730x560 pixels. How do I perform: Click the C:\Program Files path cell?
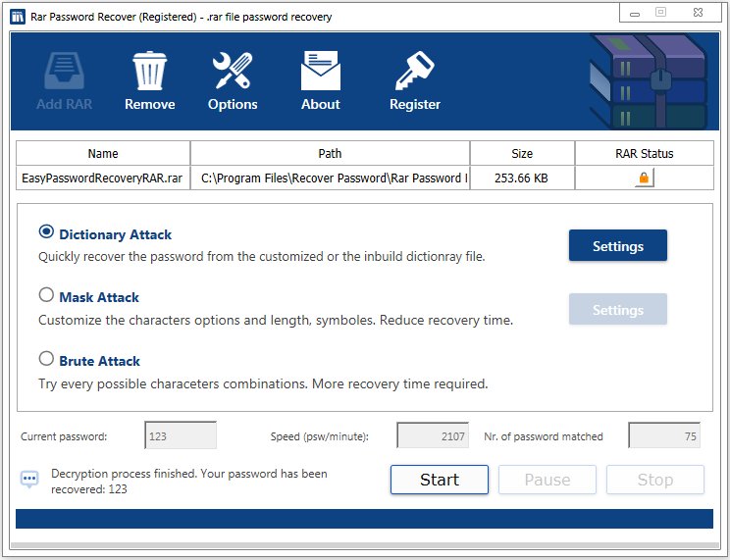[330, 178]
